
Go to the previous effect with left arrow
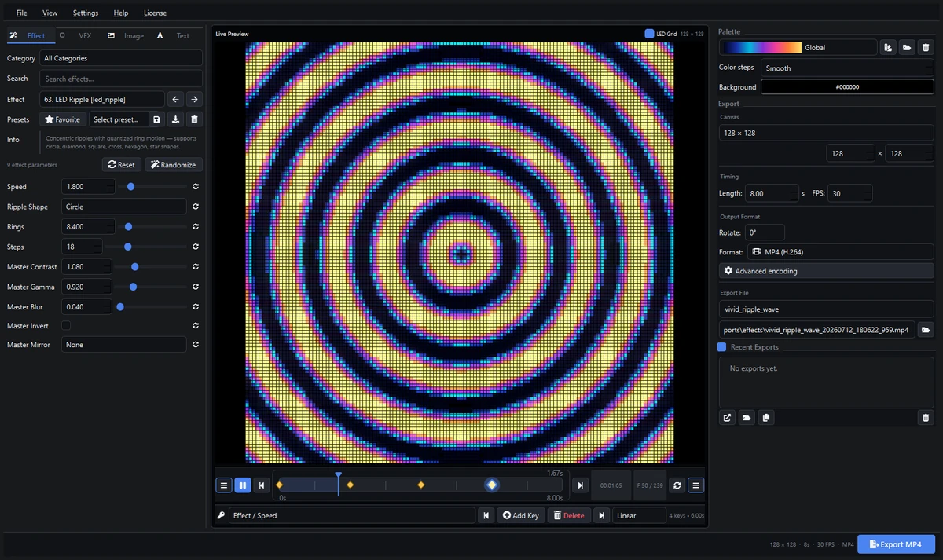(175, 99)
